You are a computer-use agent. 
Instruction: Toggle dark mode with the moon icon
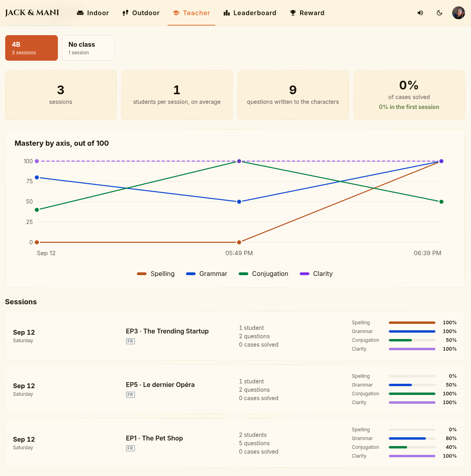pos(439,13)
